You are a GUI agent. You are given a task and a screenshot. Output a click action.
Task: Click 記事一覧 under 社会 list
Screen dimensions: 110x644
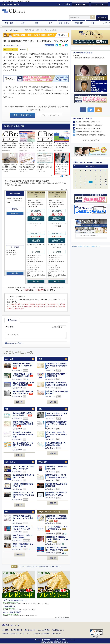[x=52, y=453]
